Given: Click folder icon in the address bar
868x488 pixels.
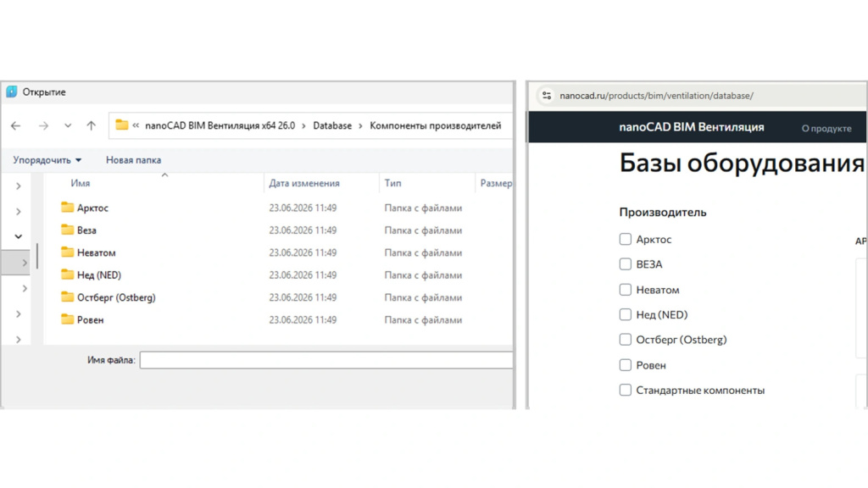Looking at the screenshot, I should [121, 125].
